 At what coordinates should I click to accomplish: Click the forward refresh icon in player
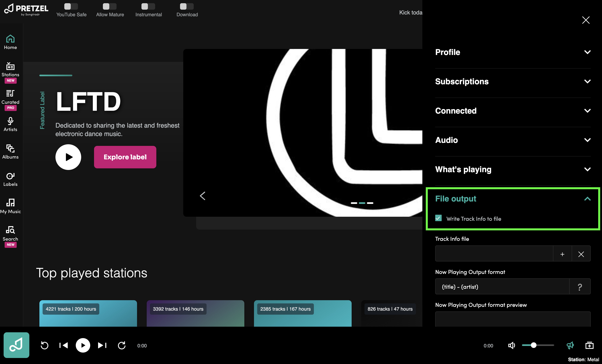point(122,346)
